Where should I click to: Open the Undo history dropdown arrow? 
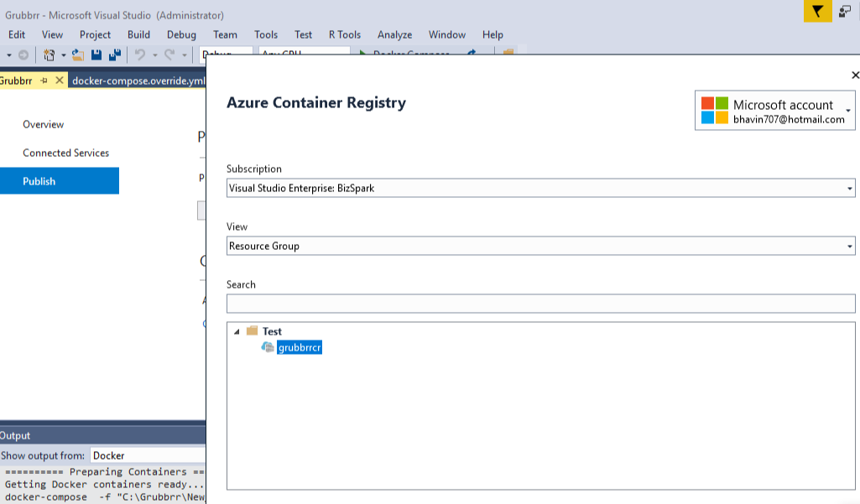154,55
